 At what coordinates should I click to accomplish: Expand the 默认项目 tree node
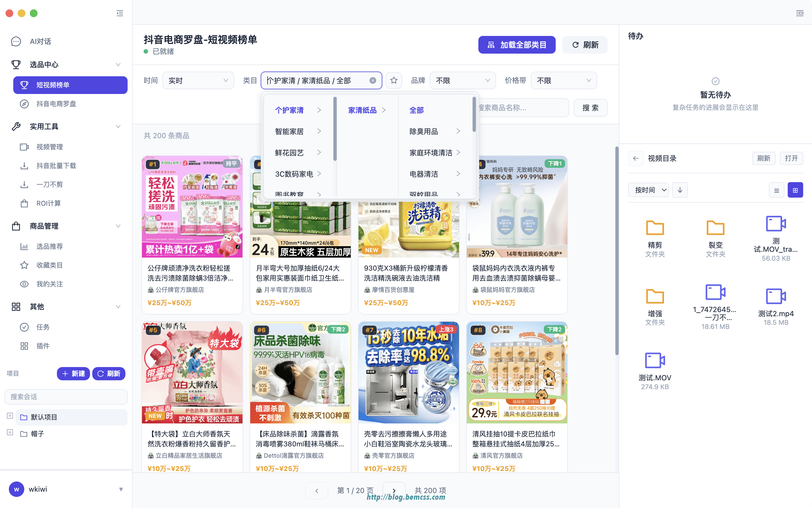tap(10, 416)
